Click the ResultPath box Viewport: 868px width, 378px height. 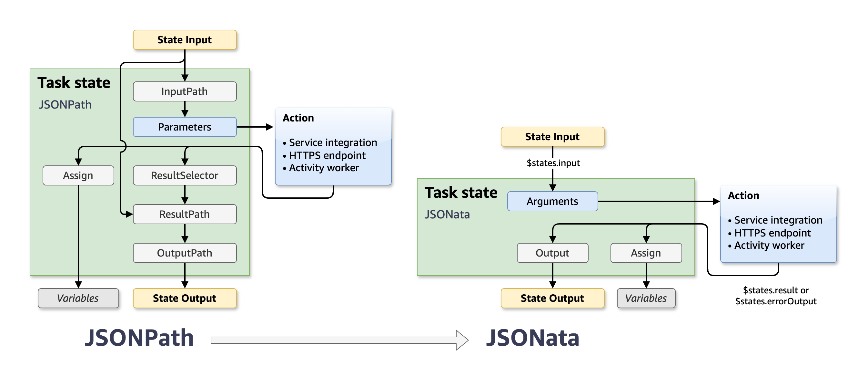tap(185, 214)
